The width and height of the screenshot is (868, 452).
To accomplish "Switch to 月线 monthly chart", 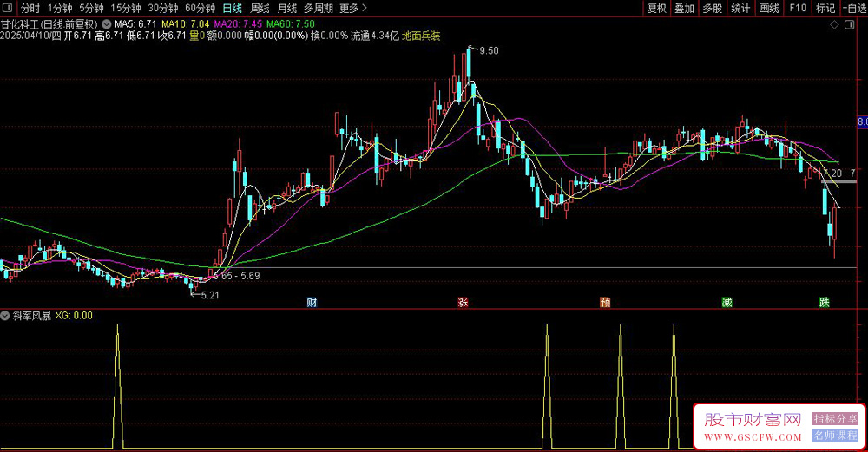I will tap(286, 9).
